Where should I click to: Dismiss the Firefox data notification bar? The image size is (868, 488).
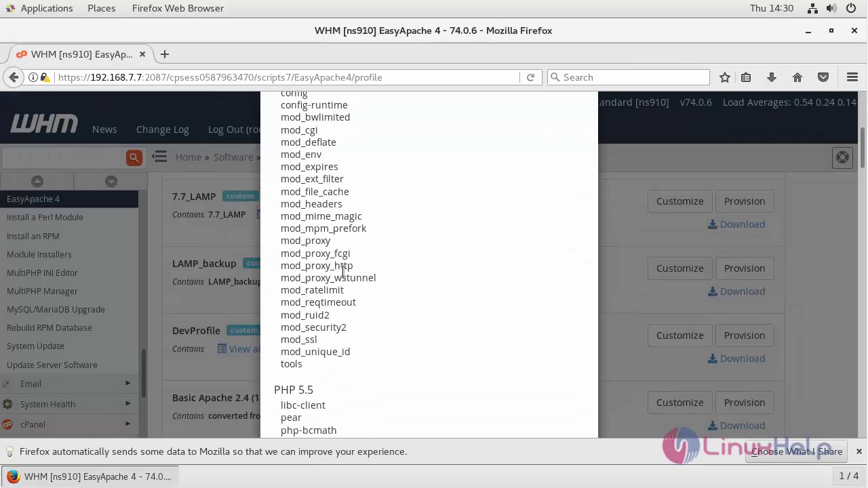click(859, 451)
